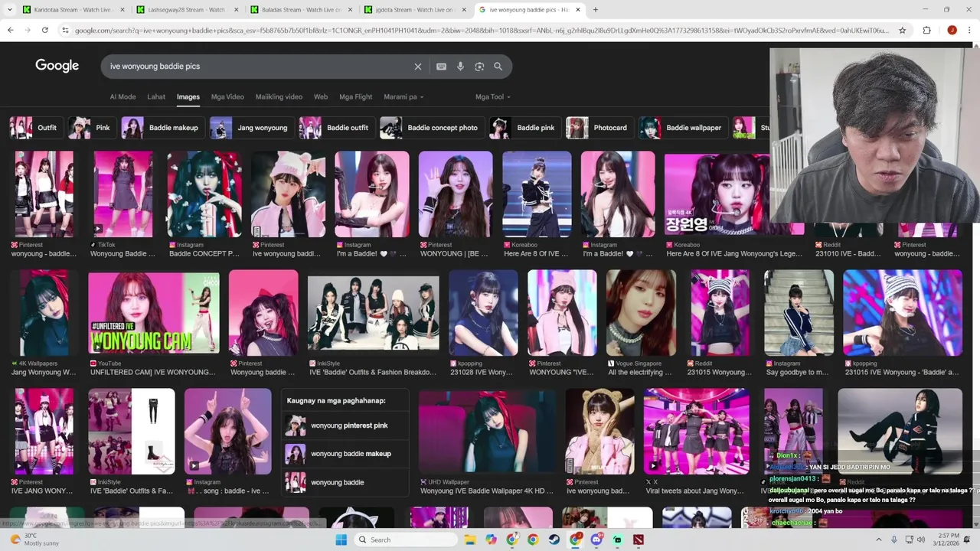Expand the Mga Tool dropdown
The width and height of the screenshot is (980, 551).
493,97
